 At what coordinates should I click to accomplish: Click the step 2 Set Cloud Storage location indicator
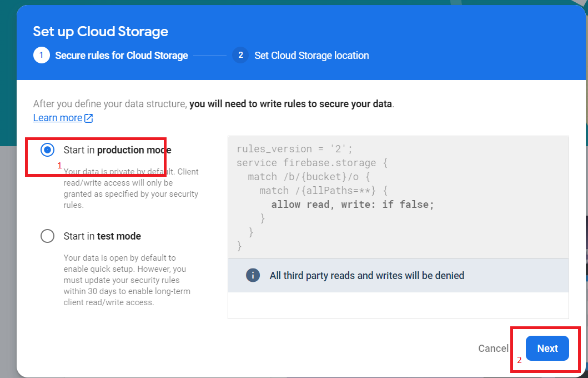tap(240, 56)
